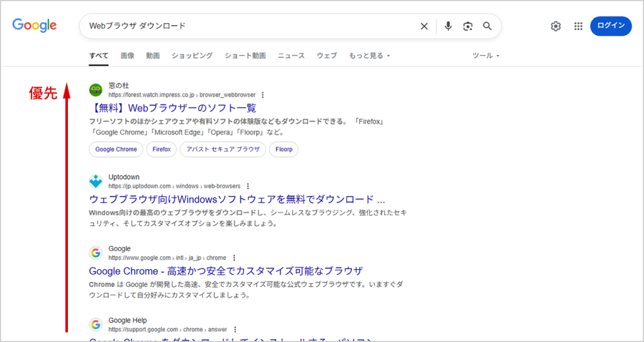Screen dimensions: 644x342
Task: Switch to ウェブ tab
Action: [x=327, y=55]
